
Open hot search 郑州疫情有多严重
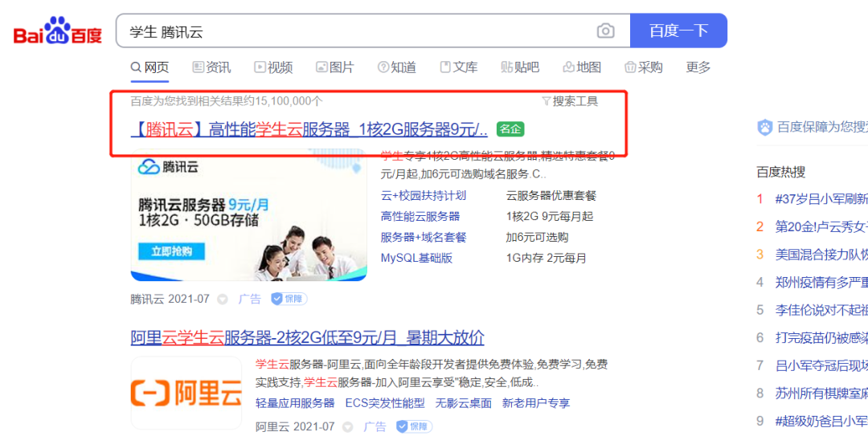(x=821, y=282)
